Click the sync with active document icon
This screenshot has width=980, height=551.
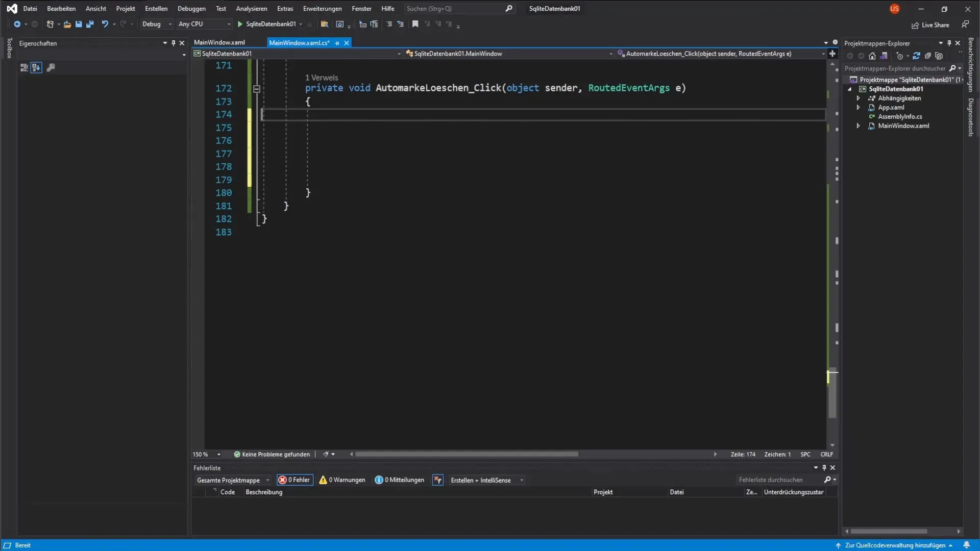[x=916, y=56]
